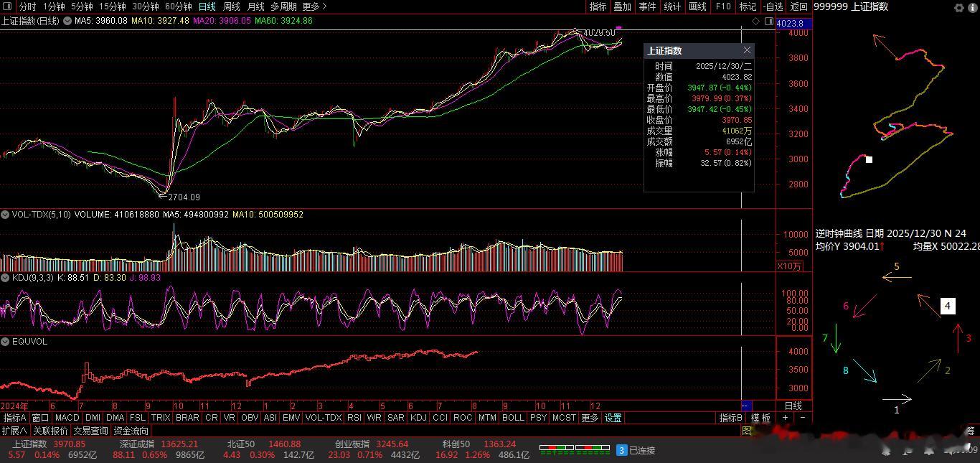Switch to 30分钟 period
980x463 pixels.
[146, 6]
